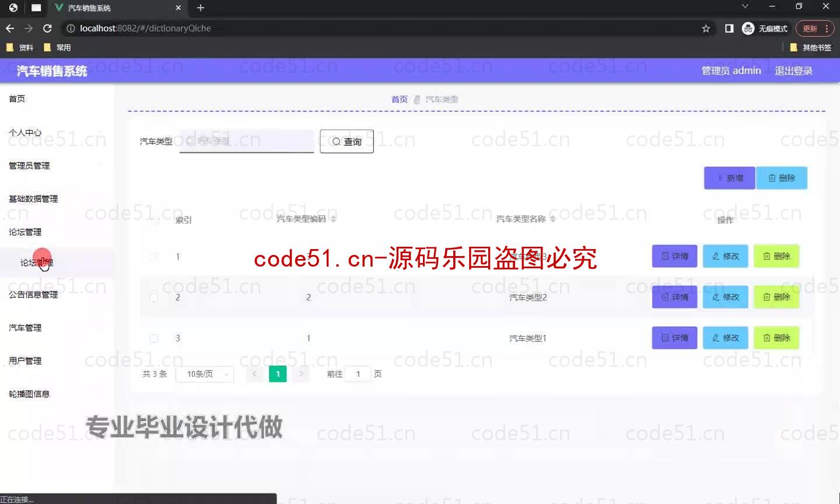Open 详情 for 汽车类型2

click(674, 297)
